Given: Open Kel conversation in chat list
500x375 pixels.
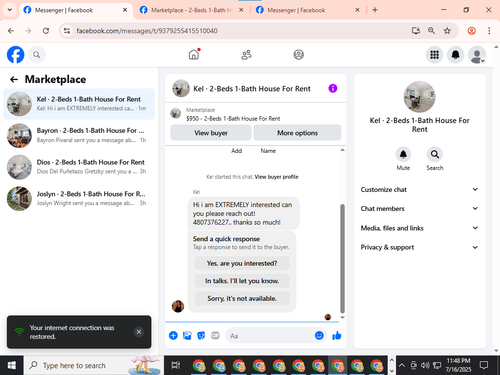Looking at the screenshot, I should 79,104.
